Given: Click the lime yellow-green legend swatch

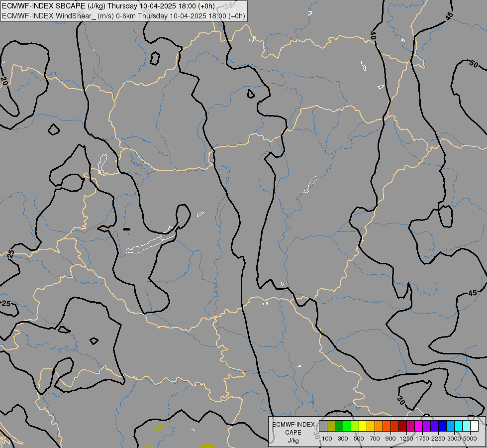Looking at the screenshot, I should click(355, 426).
